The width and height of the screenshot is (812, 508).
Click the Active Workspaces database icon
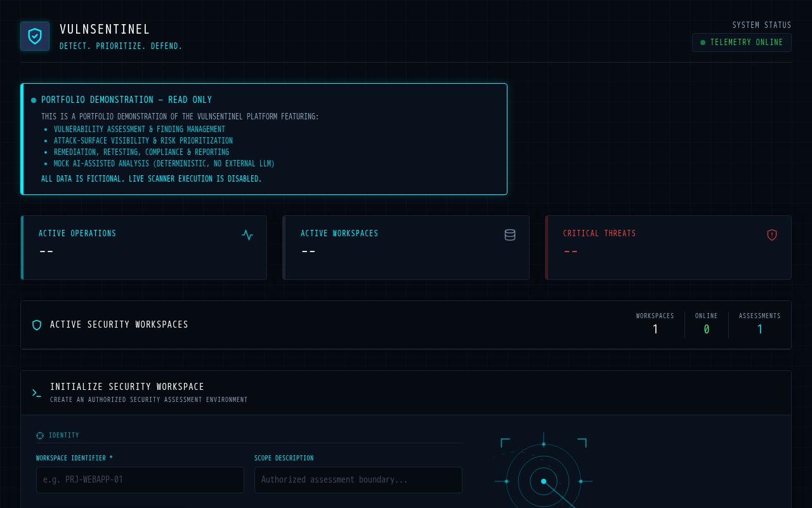pyautogui.click(x=510, y=235)
